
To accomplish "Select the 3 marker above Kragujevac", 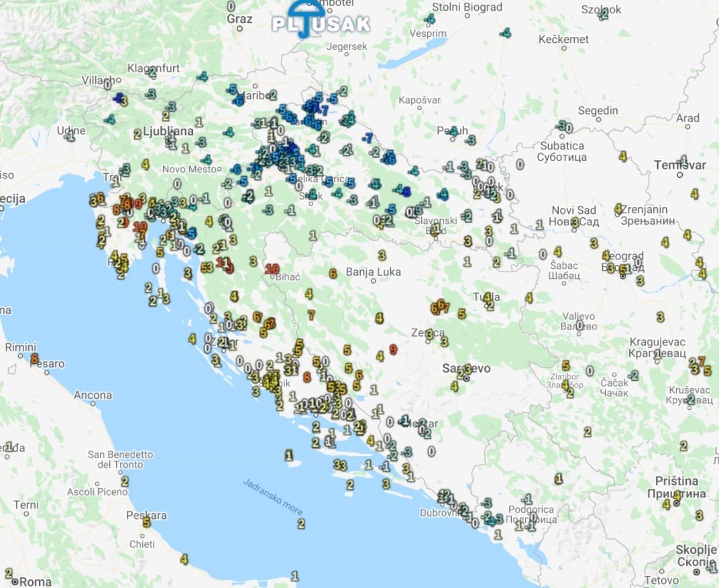I will [x=660, y=316].
